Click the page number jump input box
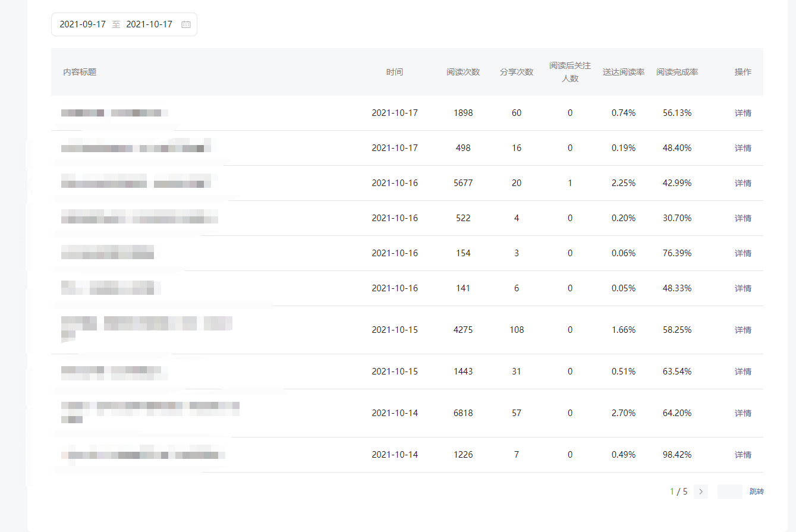This screenshot has height=532, width=796. [729, 492]
